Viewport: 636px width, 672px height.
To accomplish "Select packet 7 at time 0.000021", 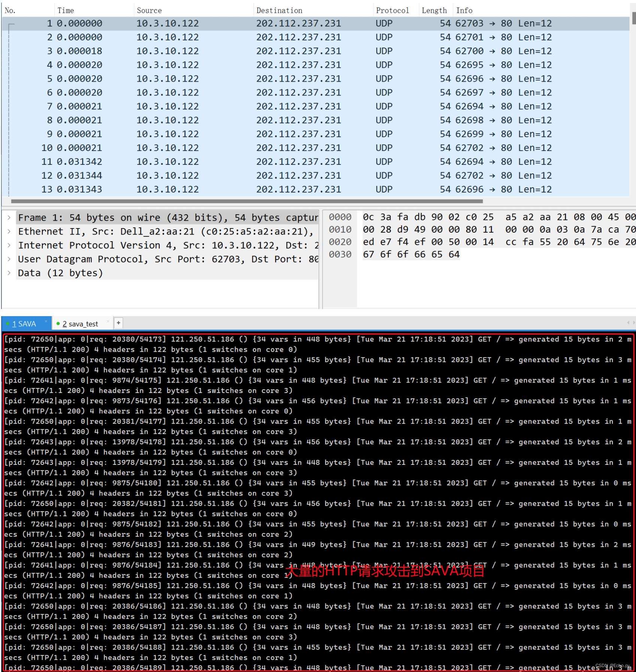I will point(315,107).
